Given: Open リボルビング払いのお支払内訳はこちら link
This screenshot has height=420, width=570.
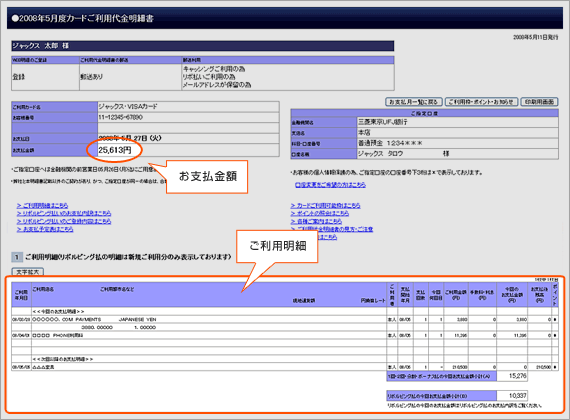Looking at the screenshot, I should point(64,213).
